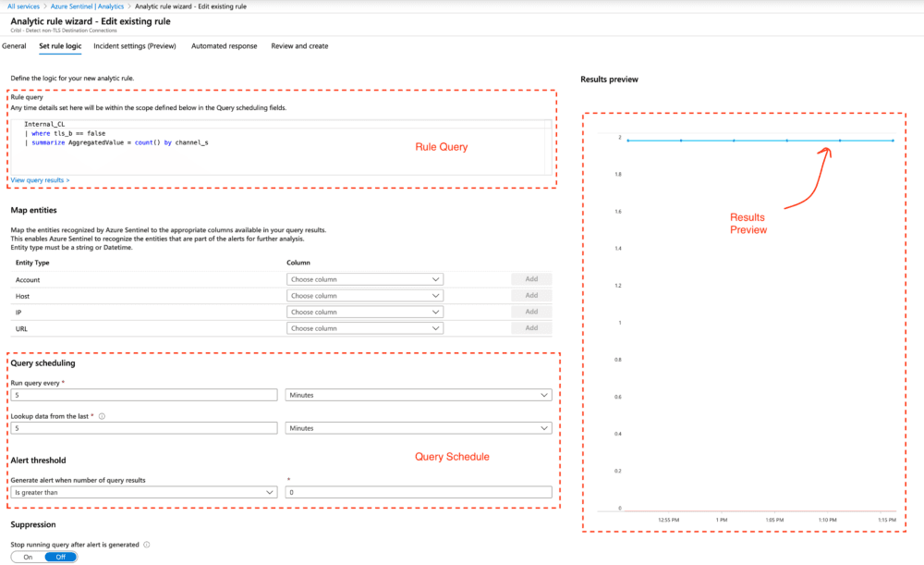Open the IP entity column dropdown
924x565 pixels.
tap(365, 313)
